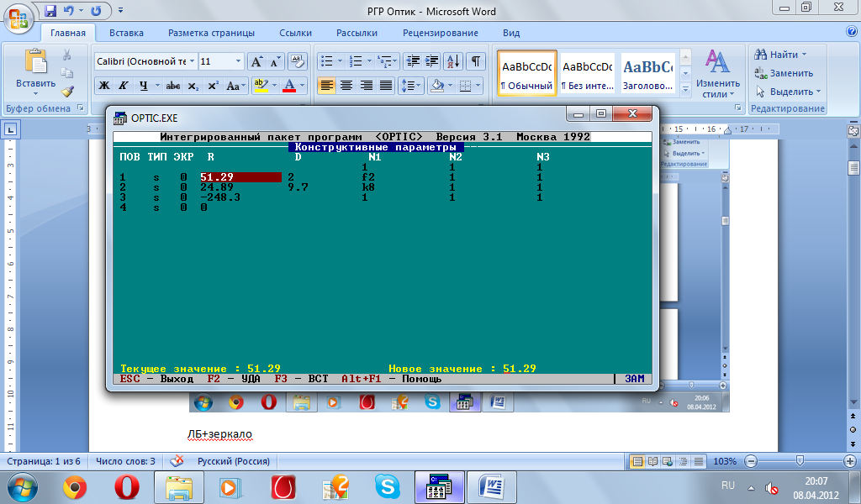Open line spacing dropdown

point(410,86)
